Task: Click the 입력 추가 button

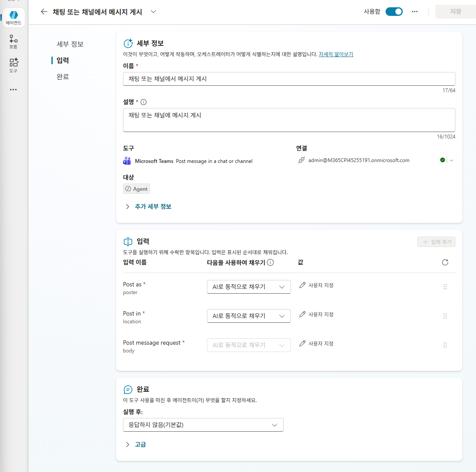Action: 436,242
